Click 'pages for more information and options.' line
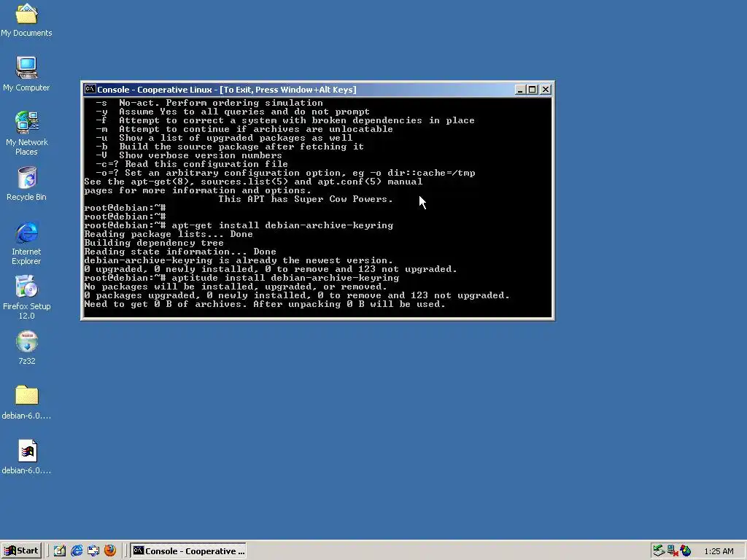This screenshot has width=747, height=560. (198, 190)
